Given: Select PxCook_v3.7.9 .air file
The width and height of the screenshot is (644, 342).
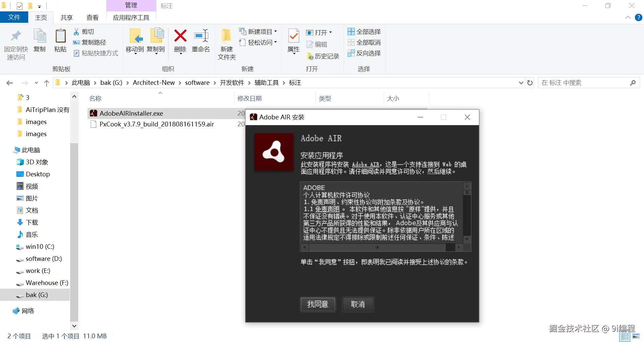Looking at the screenshot, I should (x=157, y=124).
